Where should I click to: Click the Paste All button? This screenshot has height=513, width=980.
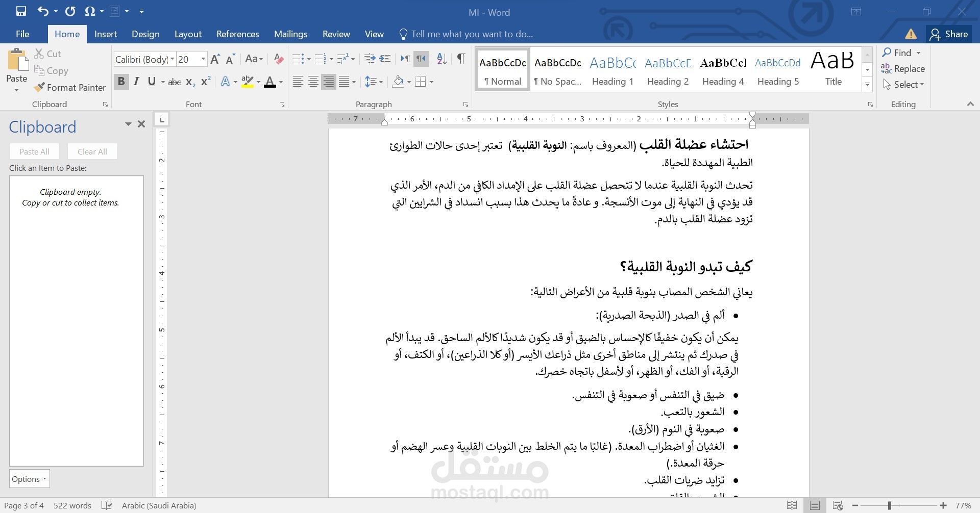(34, 151)
